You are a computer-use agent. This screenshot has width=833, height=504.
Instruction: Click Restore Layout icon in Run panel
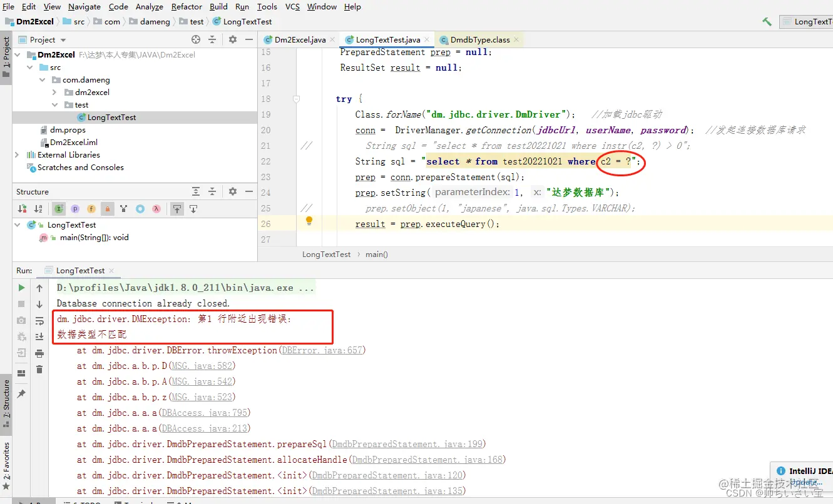coord(21,373)
